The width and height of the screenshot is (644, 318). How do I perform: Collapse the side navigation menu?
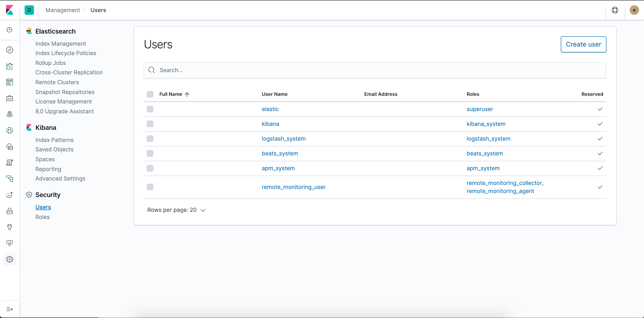coord(9,309)
